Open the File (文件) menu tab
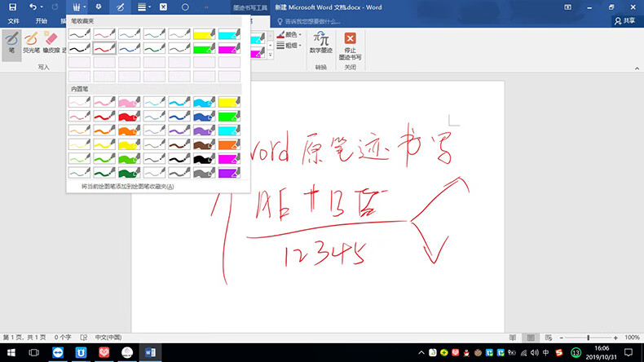This screenshot has height=362, width=644. (x=13, y=20)
